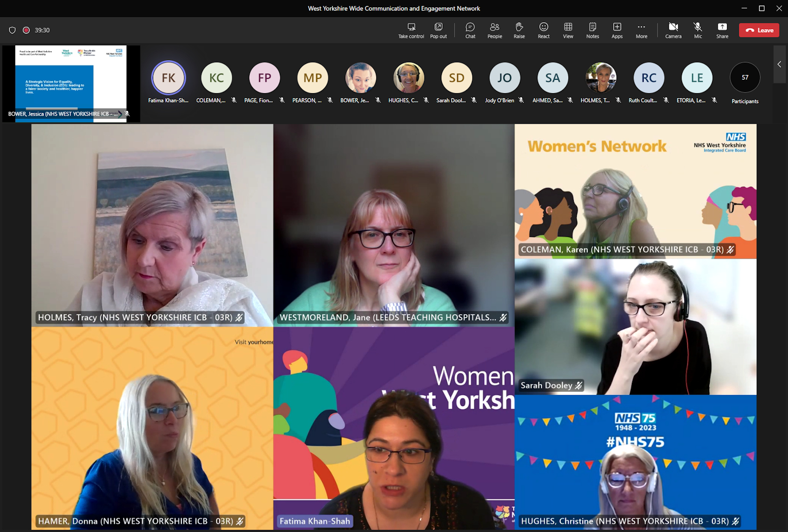
Task: Click the shield security icon
Action: pyautogui.click(x=12, y=30)
